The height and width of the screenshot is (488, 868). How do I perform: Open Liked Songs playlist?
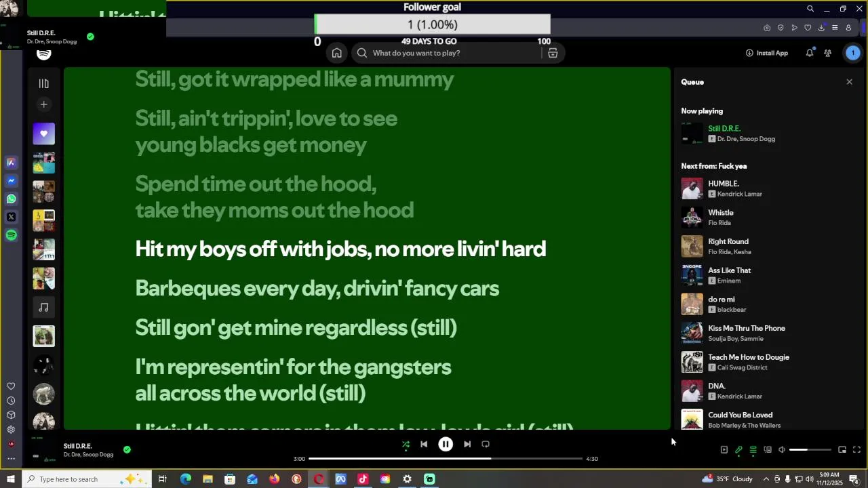tap(44, 134)
